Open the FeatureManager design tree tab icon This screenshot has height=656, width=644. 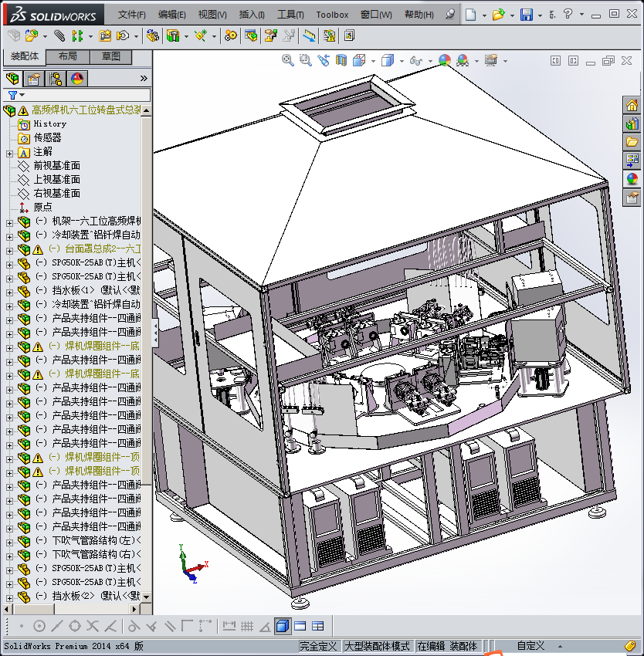(x=12, y=78)
